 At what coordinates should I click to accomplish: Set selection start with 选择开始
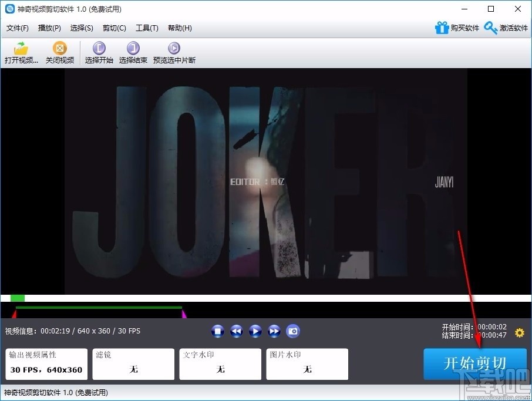click(99, 53)
